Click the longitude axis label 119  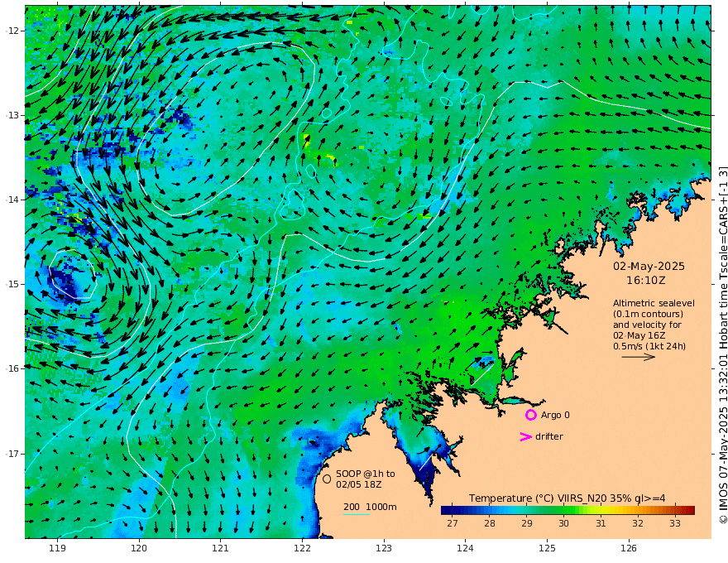click(58, 548)
